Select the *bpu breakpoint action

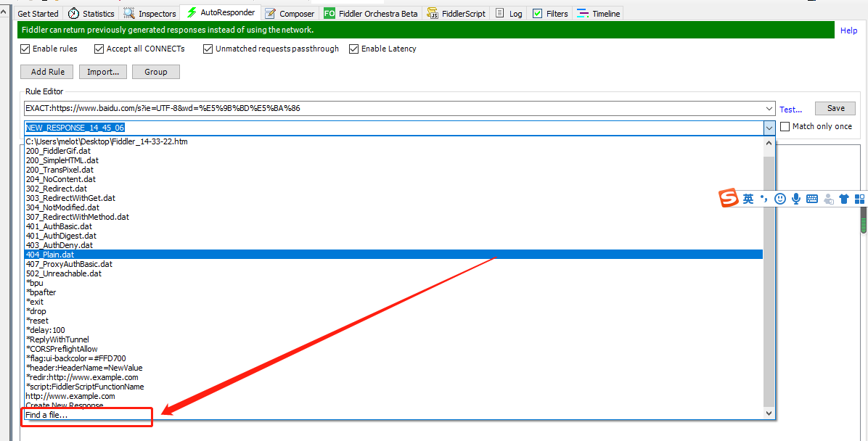click(393, 283)
